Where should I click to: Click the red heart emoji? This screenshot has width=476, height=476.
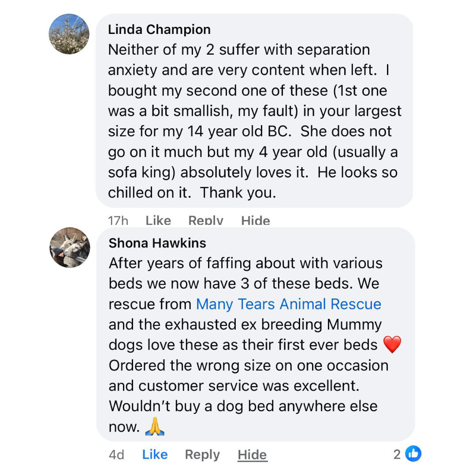[392, 345]
